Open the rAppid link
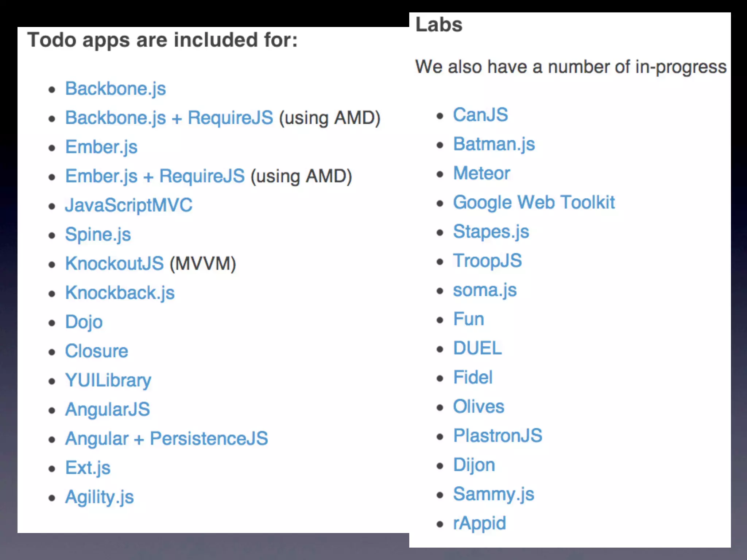Image resolution: width=747 pixels, height=560 pixels. point(479,523)
